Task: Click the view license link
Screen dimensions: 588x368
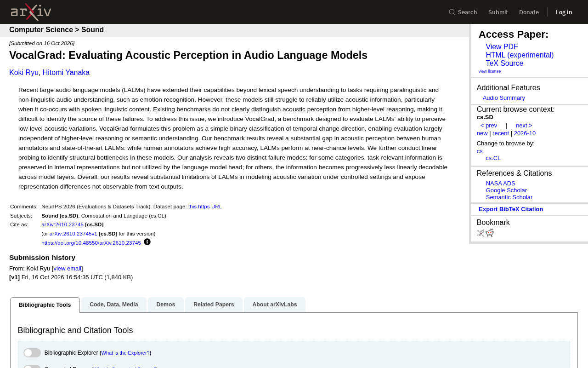Action: point(490,71)
